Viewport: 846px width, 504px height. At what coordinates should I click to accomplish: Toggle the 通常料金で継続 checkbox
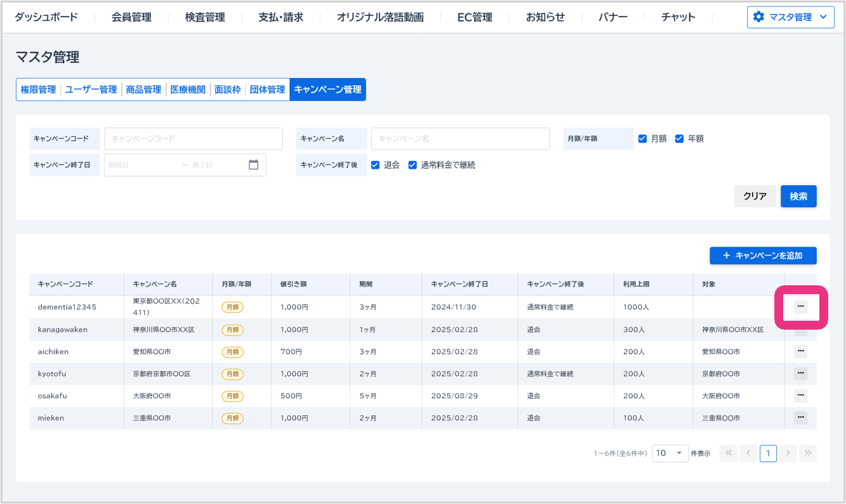(412, 165)
